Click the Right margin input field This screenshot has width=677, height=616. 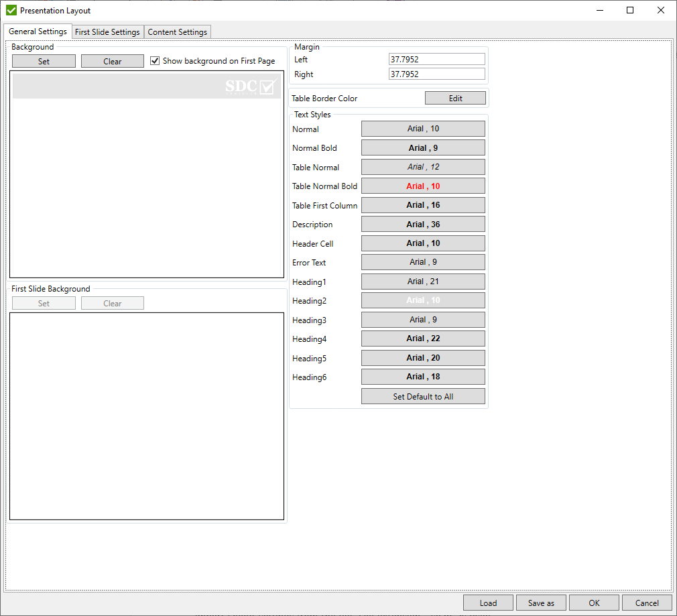(436, 74)
